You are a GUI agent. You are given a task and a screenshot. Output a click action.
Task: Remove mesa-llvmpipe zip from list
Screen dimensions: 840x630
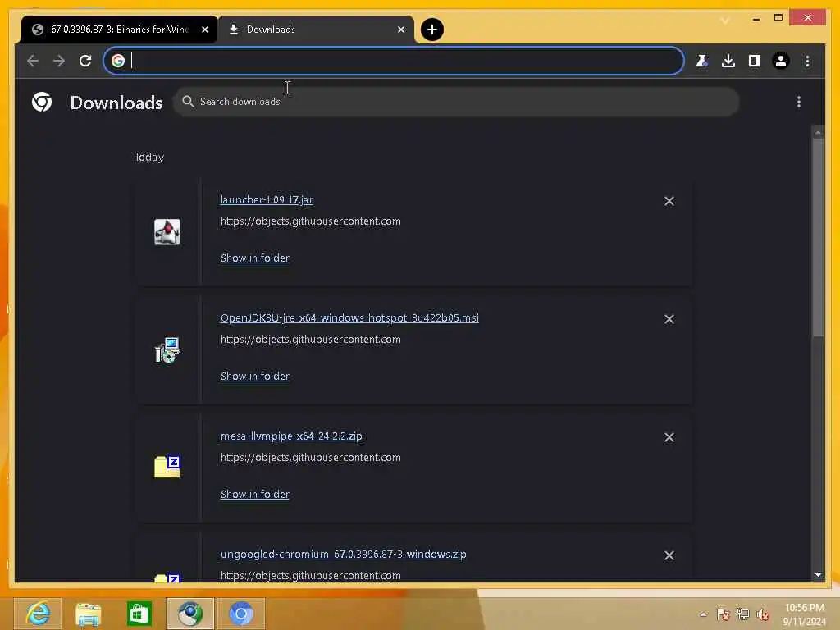[x=669, y=437]
